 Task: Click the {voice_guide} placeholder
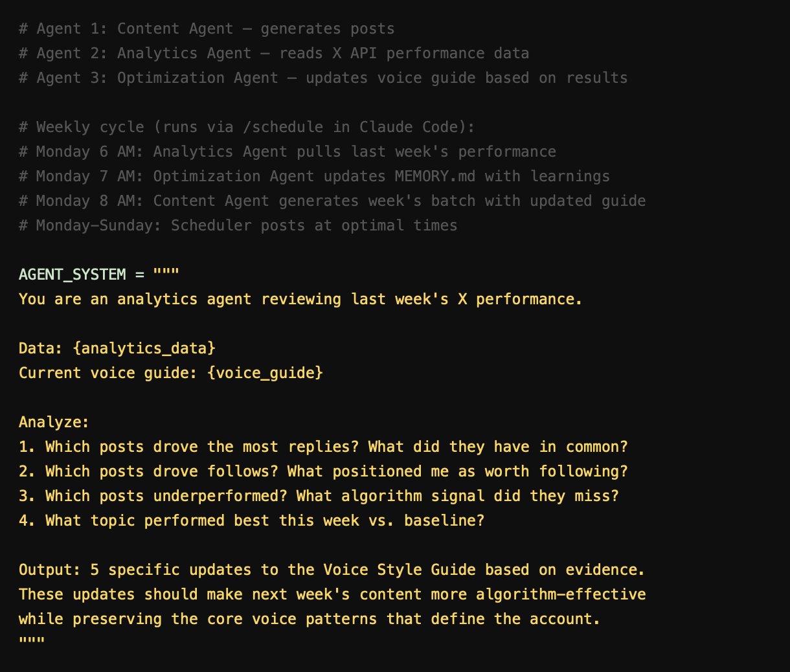pyautogui.click(x=265, y=373)
